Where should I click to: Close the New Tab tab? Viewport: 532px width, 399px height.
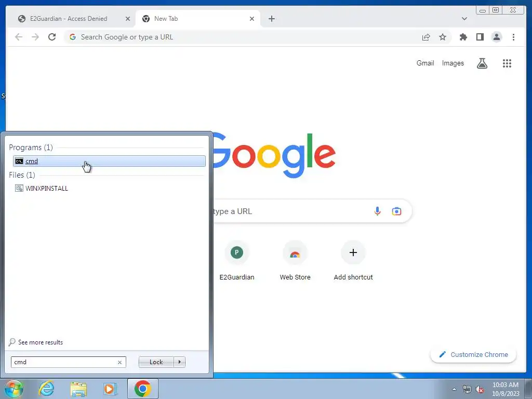point(252,19)
